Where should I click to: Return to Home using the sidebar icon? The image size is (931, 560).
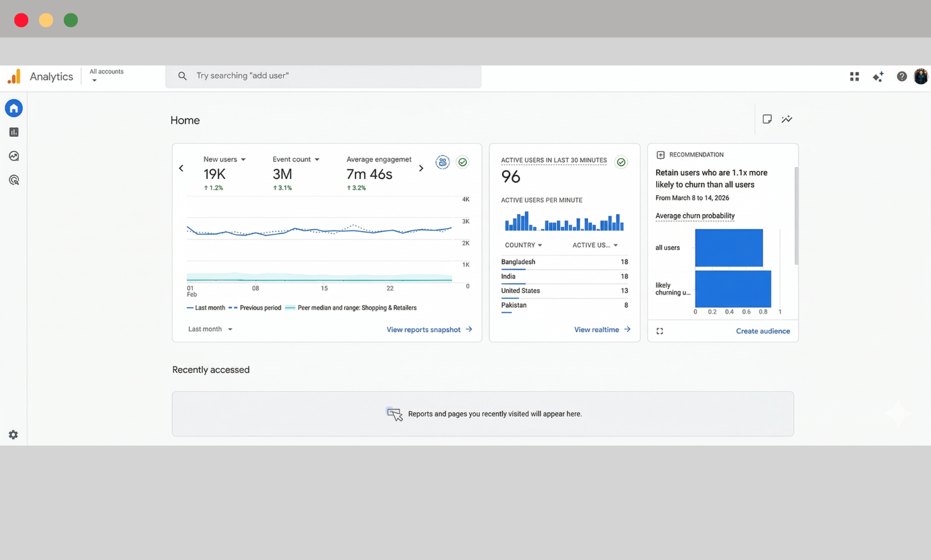[x=14, y=108]
